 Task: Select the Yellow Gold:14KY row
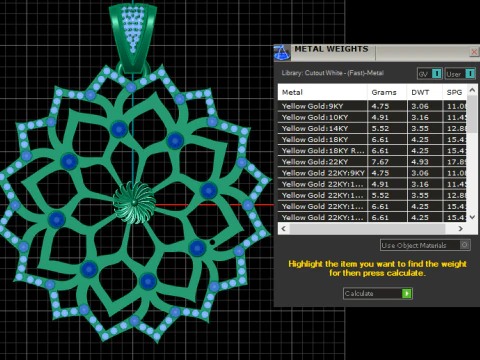pos(372,128)
